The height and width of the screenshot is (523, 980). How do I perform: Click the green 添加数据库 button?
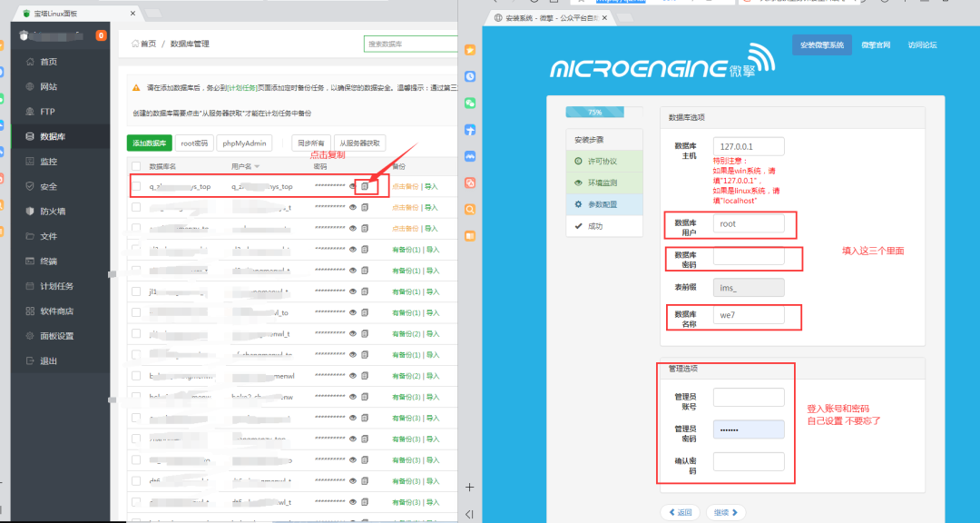pos(152,143)
